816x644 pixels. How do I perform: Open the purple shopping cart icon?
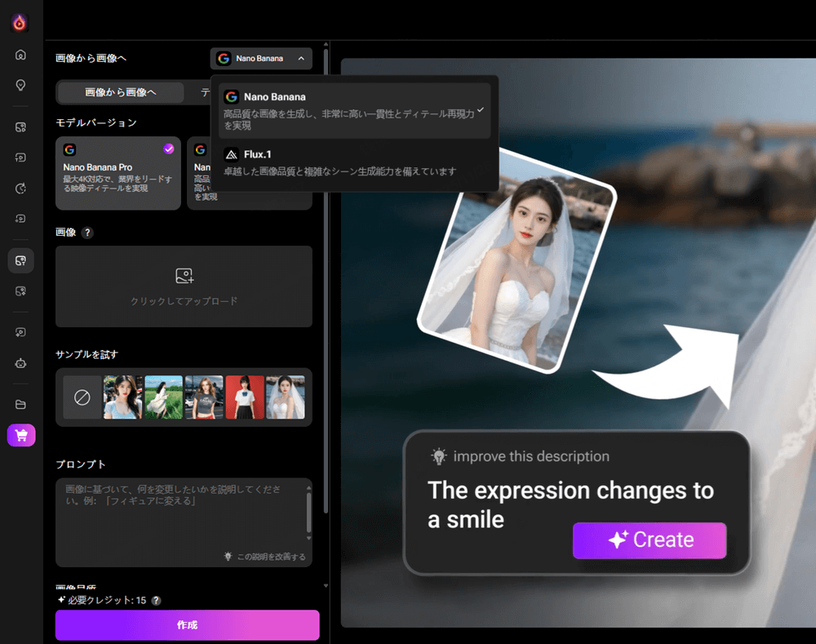point(20,435)
